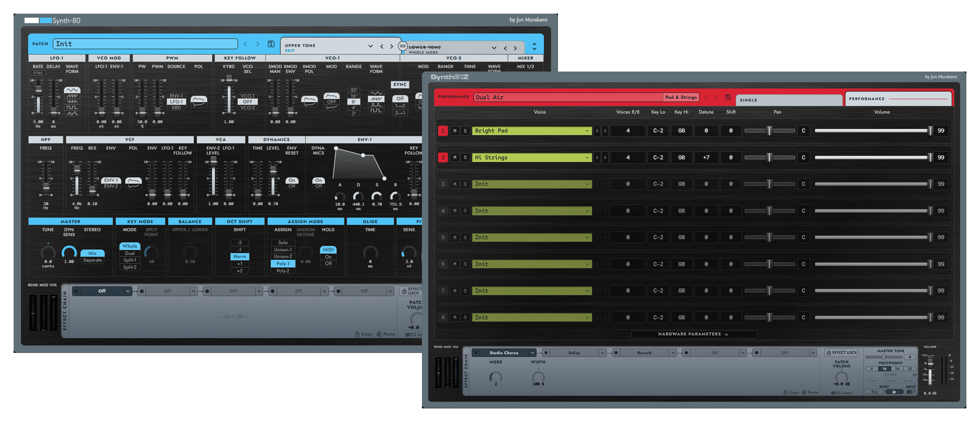Set polyphony to 24
This screenshot has height=422, width=980.
coord(897,369)
